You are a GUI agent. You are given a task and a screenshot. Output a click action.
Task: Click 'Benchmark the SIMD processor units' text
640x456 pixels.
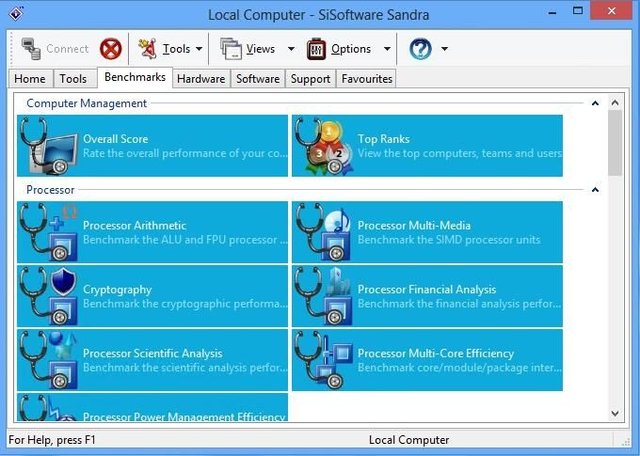coord(449,240)
